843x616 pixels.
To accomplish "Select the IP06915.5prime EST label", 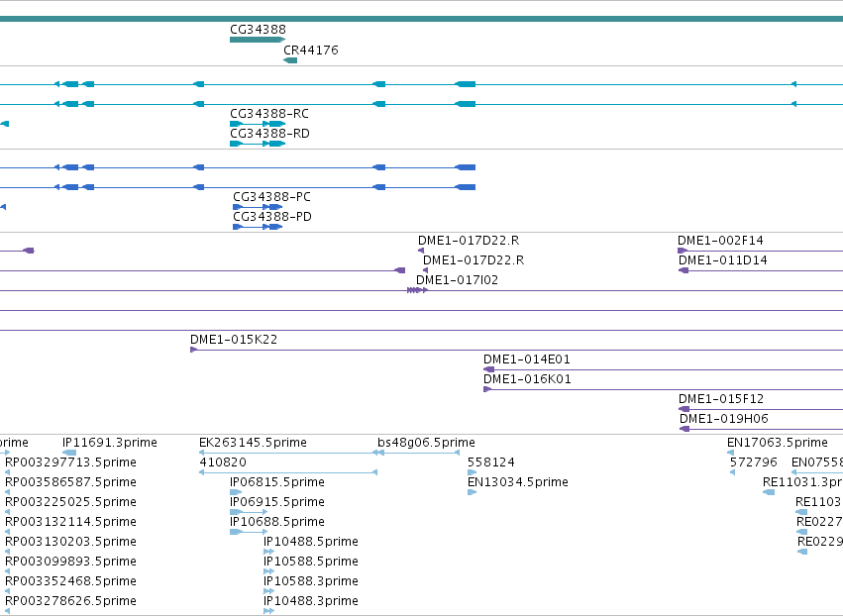I will point(277,502).
